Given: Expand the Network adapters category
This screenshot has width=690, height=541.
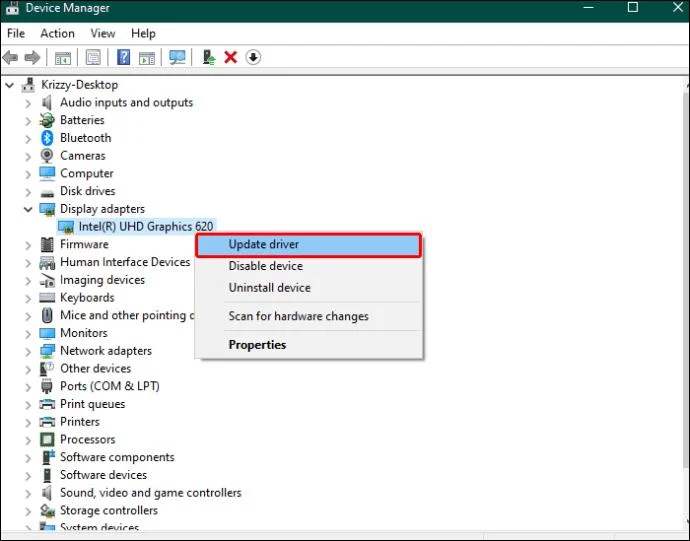Looking at the screenshot, I should 28,351.
